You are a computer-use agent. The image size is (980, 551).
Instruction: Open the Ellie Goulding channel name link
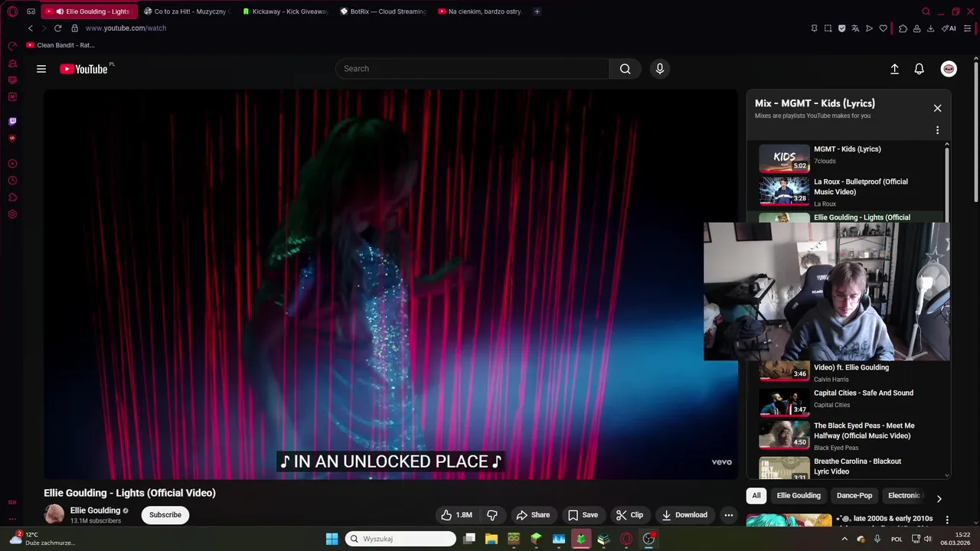(x=95, y=510)
